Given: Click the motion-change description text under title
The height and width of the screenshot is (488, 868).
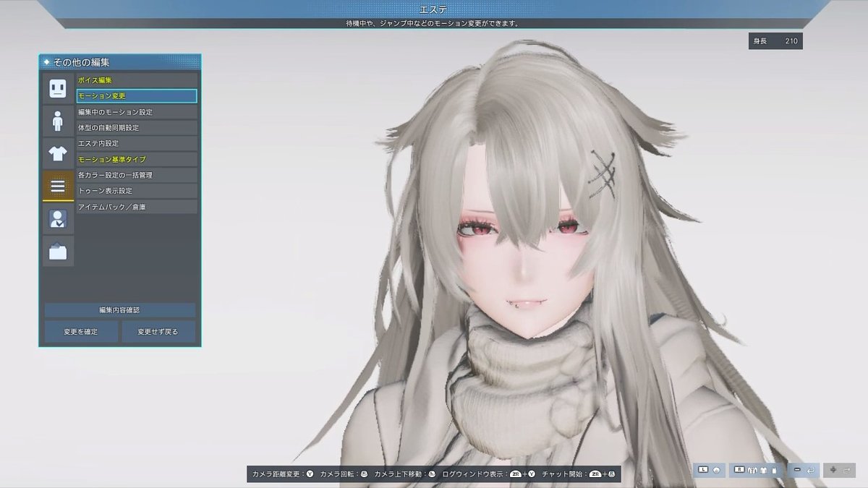Looking at the screenshot, I should (x=433, y=23).
